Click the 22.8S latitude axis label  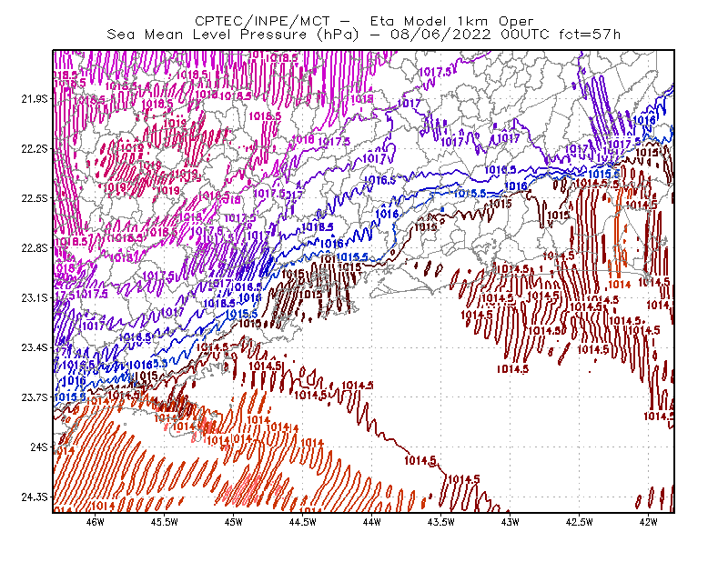coord(35,248)
